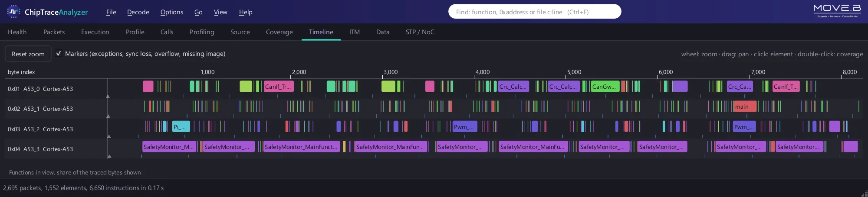Image resolution: width=868 pixels, height=197 pixels.
Task: Click the 0x03 A53_2 Cortex-A53 row label
Action: pos(40,129)
